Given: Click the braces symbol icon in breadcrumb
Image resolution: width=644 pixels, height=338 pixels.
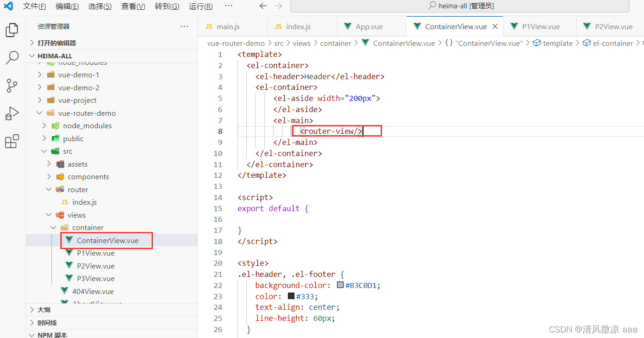Looking at the screenshot, I should pyautogui.click(x=449, y=43).
